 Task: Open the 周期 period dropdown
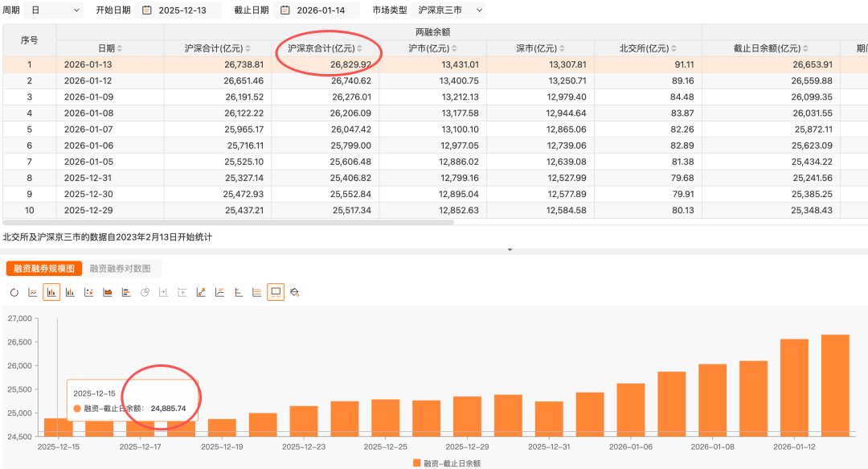pyautogui.click(x=54, y=10)
